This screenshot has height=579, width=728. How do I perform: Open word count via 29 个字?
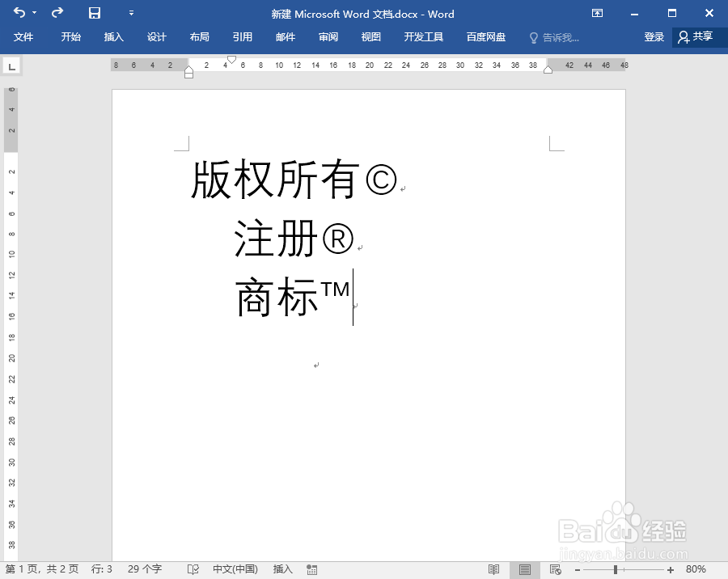coord(144,568)
